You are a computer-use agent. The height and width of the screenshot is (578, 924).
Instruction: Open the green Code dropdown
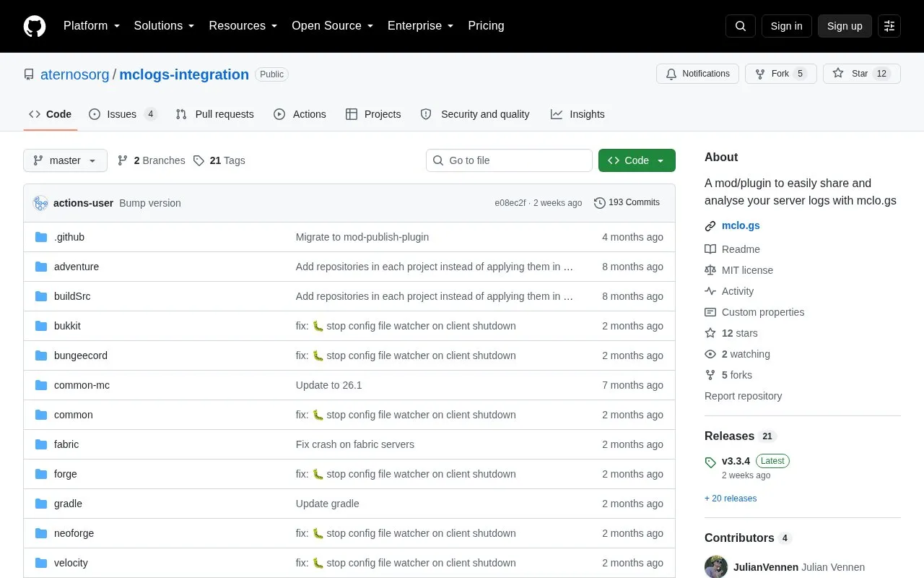click(637, 160)
